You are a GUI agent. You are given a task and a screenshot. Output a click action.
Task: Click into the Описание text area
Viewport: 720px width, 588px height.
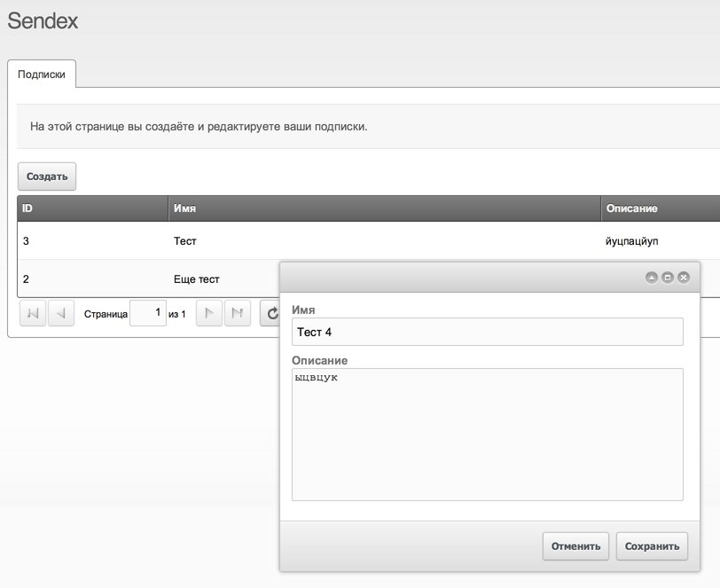pos(487,435)
